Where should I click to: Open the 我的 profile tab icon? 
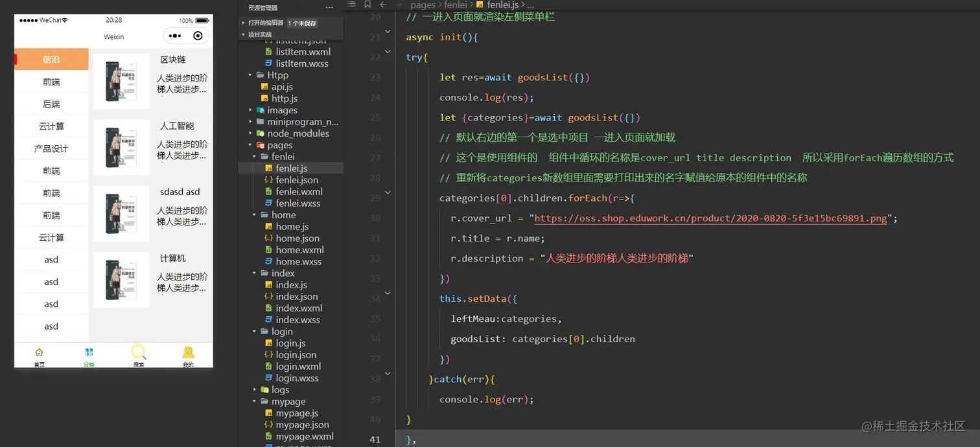click(x=188, y=352)
